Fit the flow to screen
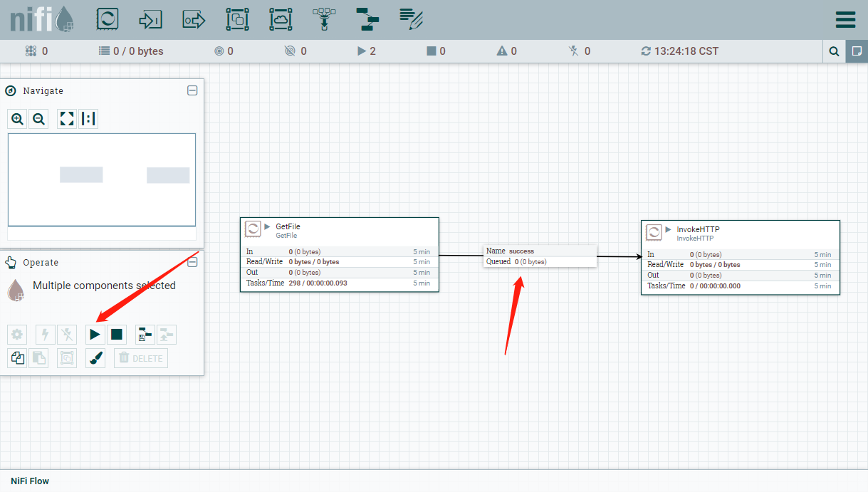 tap(67, 119)
